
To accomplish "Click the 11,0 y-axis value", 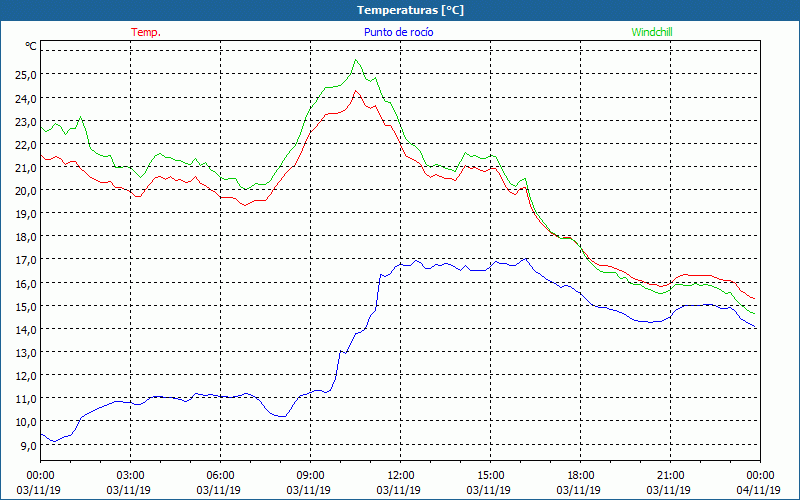I will click(26, 399).
